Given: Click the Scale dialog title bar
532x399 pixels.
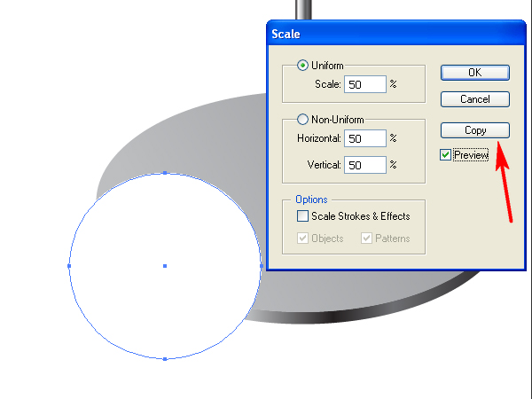Looking at the screenshot, I should pos(396,34).
